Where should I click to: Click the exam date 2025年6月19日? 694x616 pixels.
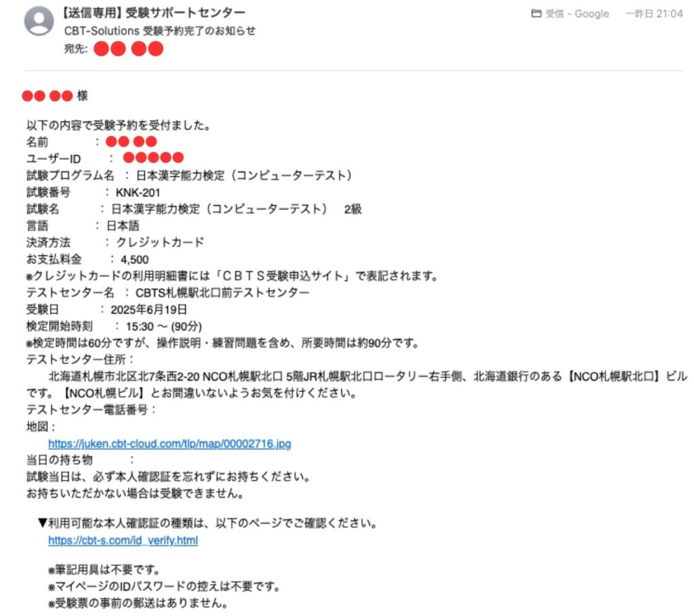148,309
